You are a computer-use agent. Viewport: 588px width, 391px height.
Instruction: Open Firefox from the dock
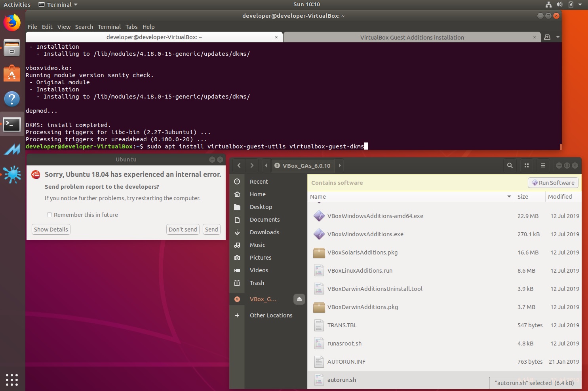12,22
